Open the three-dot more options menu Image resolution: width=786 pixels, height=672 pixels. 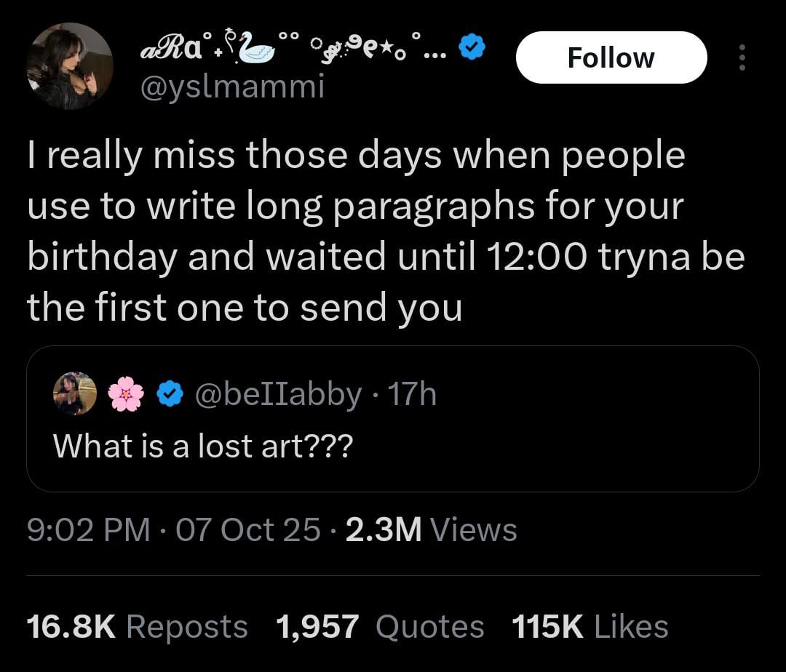pyautogui.click(x=742, y=58)
